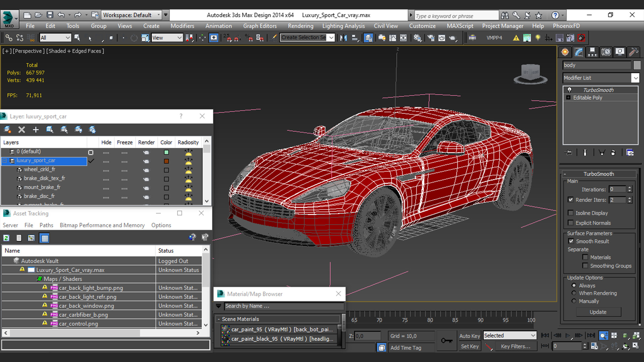Click color swatch of luxury_sport_car layer

166,161
